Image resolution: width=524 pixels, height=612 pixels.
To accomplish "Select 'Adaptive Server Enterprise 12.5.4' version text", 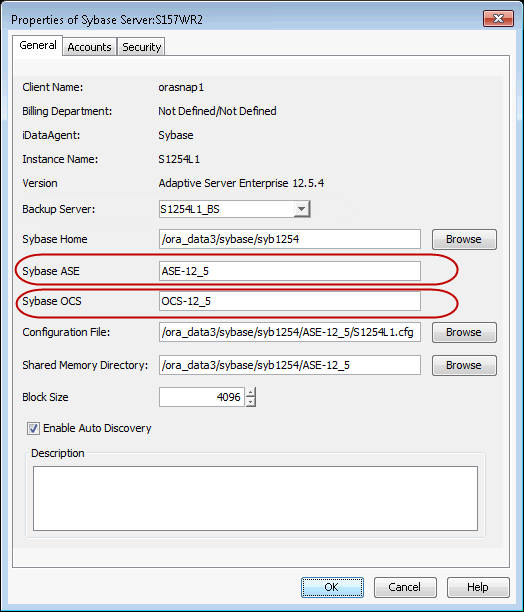I will pos(241,183).
